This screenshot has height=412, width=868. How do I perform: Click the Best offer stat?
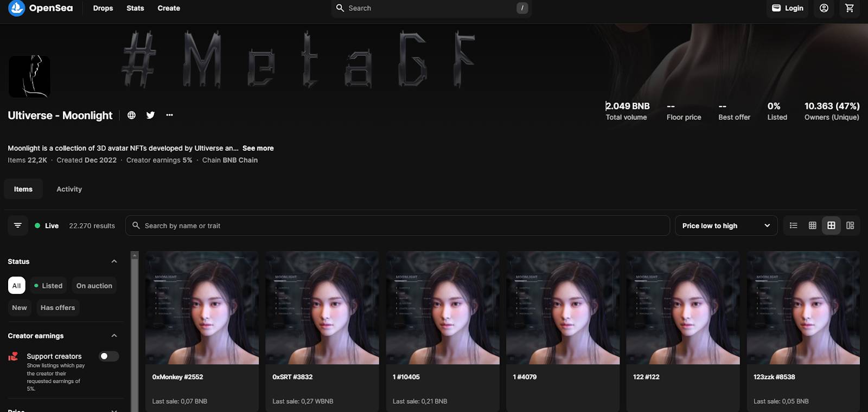tap(734, 111)
